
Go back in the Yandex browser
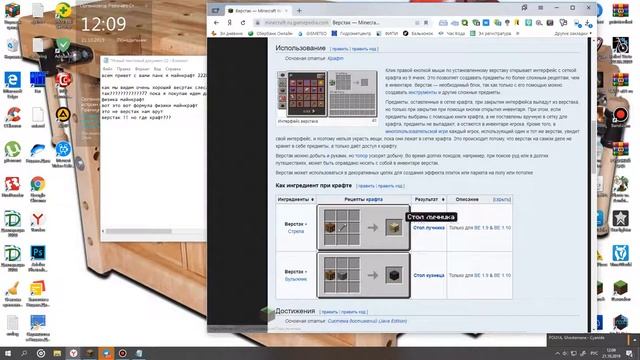[x=216, y=23]
